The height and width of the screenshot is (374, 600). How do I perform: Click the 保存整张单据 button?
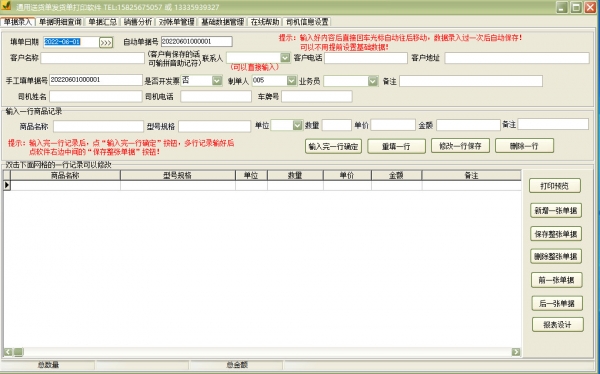pos(556,234)
